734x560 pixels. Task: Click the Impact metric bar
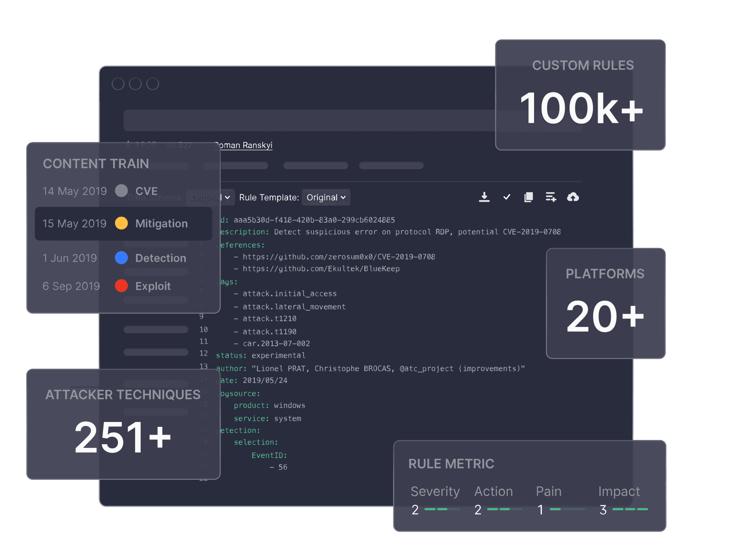pyautogui.click(x=630, y=509)
